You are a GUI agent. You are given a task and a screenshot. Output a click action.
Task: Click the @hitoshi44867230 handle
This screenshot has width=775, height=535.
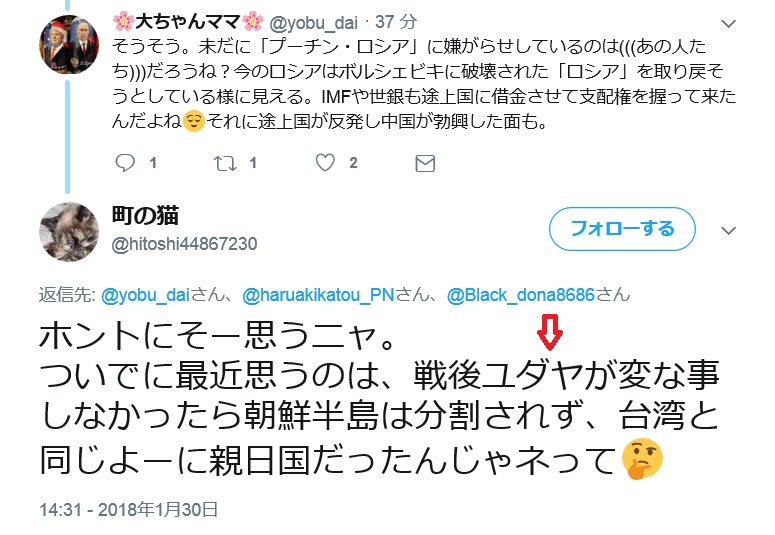point(184,244)
